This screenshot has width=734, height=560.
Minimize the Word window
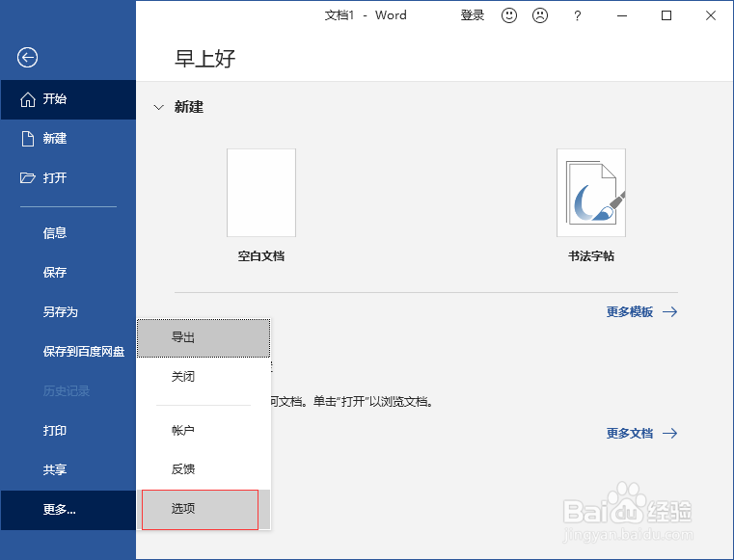(622, 16)
